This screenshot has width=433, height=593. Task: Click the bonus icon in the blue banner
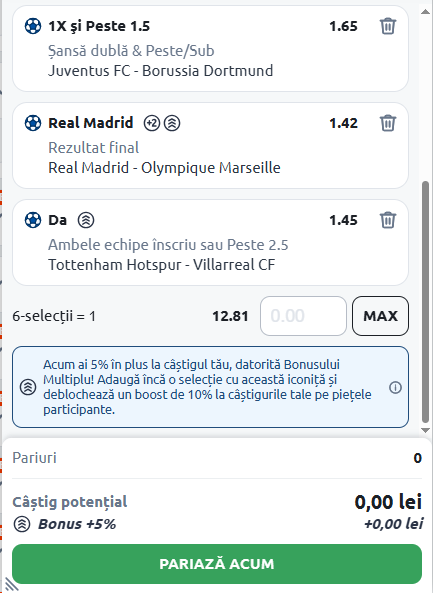tap(28, 387)
